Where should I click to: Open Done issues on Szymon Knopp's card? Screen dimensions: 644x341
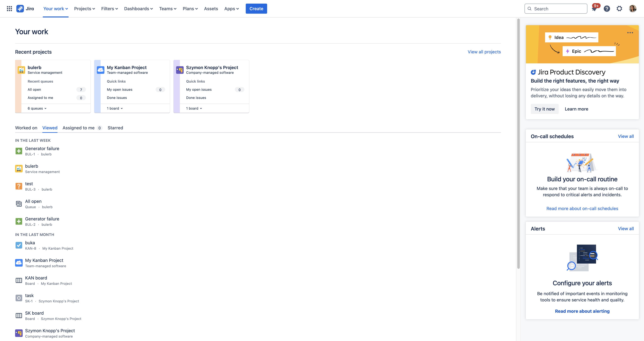[x=196, y=98]
